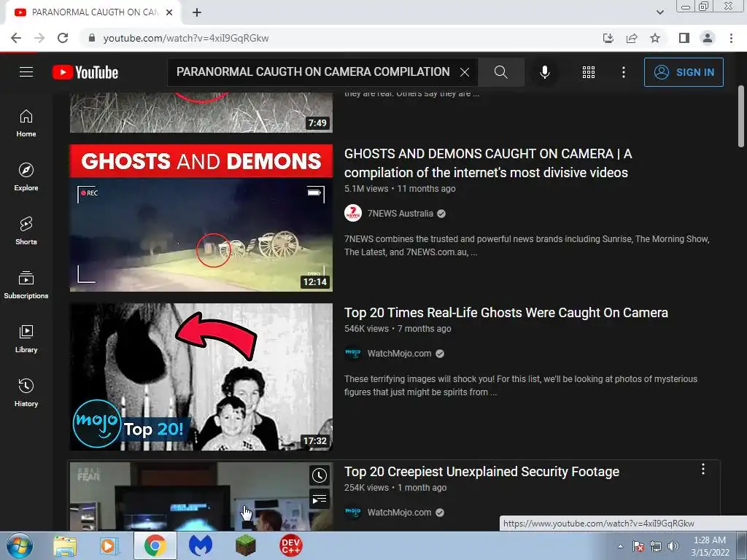
Task: Open a new browser tab
Action: coord(197,12)
